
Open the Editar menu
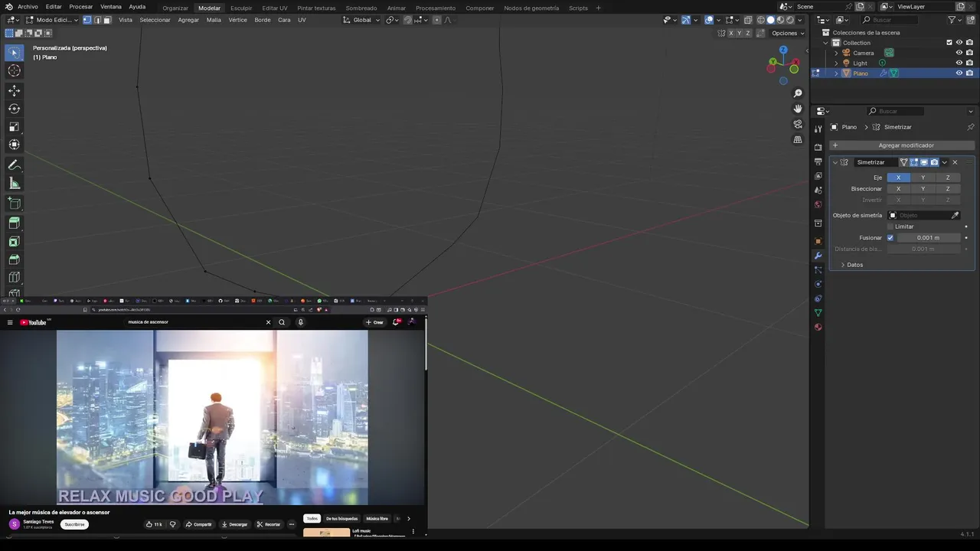(x=54, y=7)
